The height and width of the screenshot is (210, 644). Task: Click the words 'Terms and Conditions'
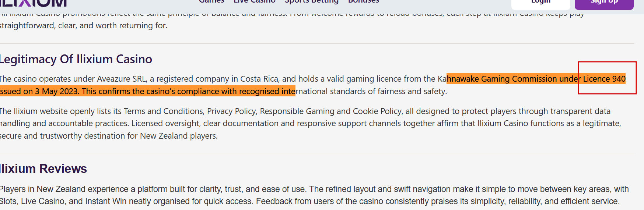[164, 111]
